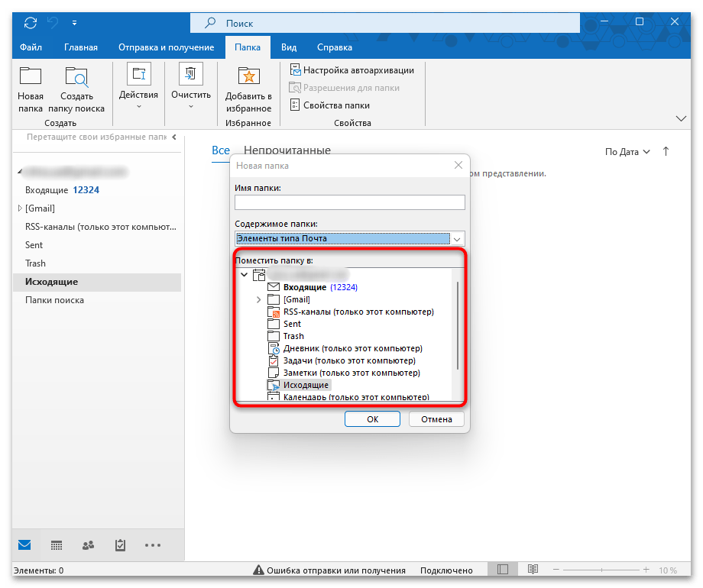The image size is (703, 588).
Task: Open the По Дата sort dropdown
Action: (x=627, y=152)
